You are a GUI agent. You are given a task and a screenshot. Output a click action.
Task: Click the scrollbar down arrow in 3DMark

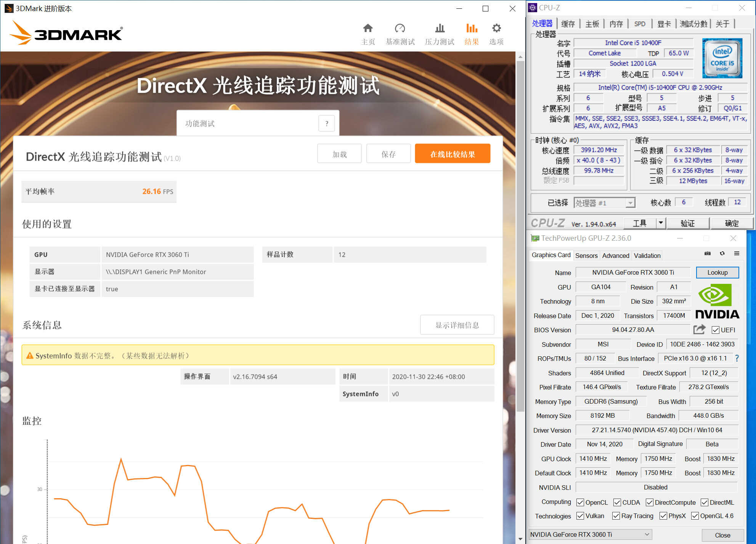(520, 539)
